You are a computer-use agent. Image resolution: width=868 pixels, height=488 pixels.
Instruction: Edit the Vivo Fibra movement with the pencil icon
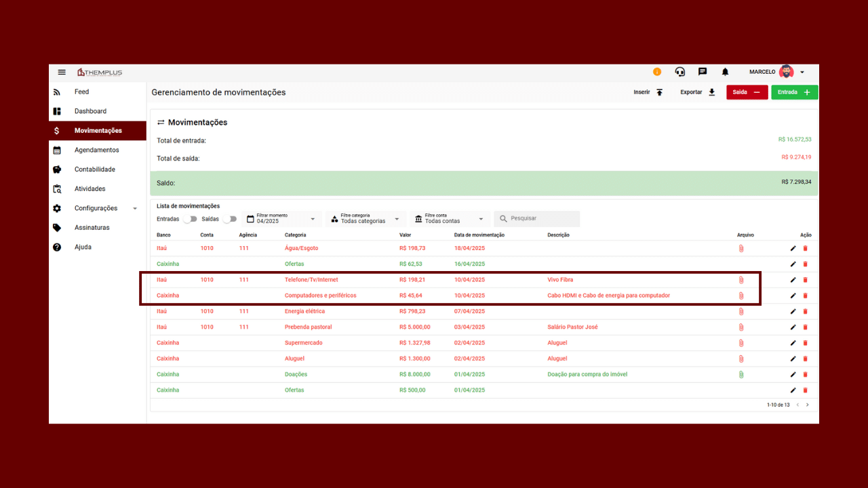pos(792,279)
